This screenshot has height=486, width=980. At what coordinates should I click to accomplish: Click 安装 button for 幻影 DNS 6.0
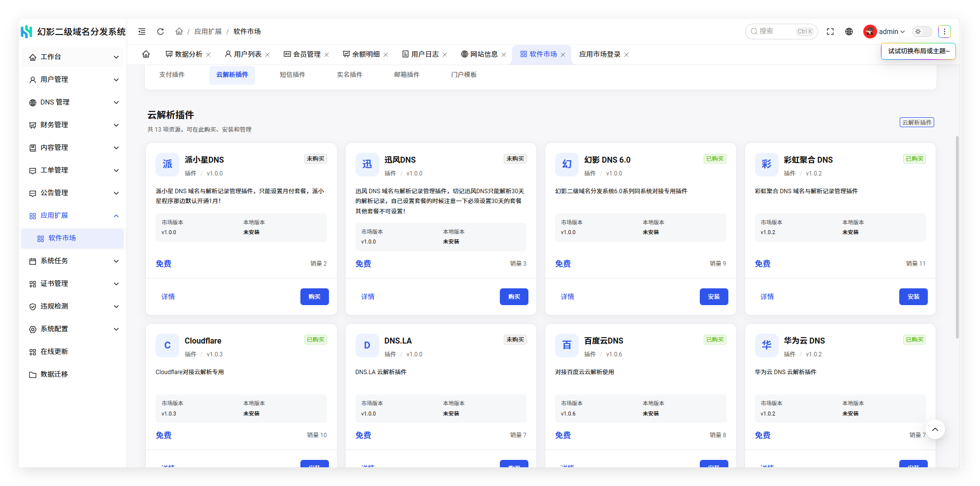(x=714, y=297)
